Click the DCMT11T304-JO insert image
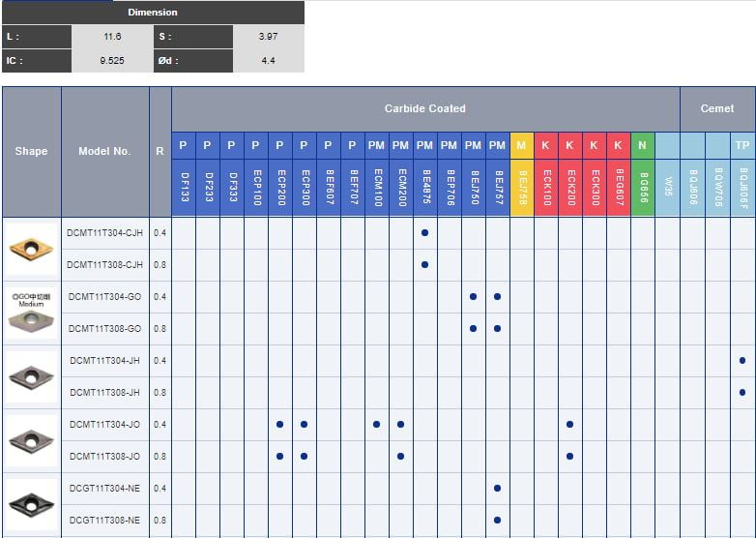Viewport: 756px width, 538px height. (31, 440)
